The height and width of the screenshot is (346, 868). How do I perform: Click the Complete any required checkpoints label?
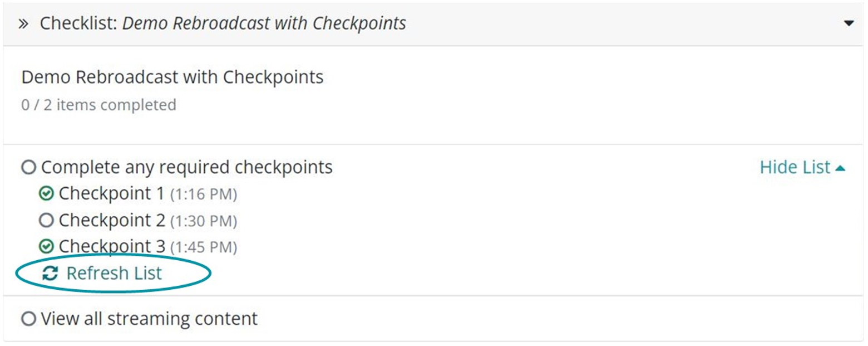coord(187,167)
